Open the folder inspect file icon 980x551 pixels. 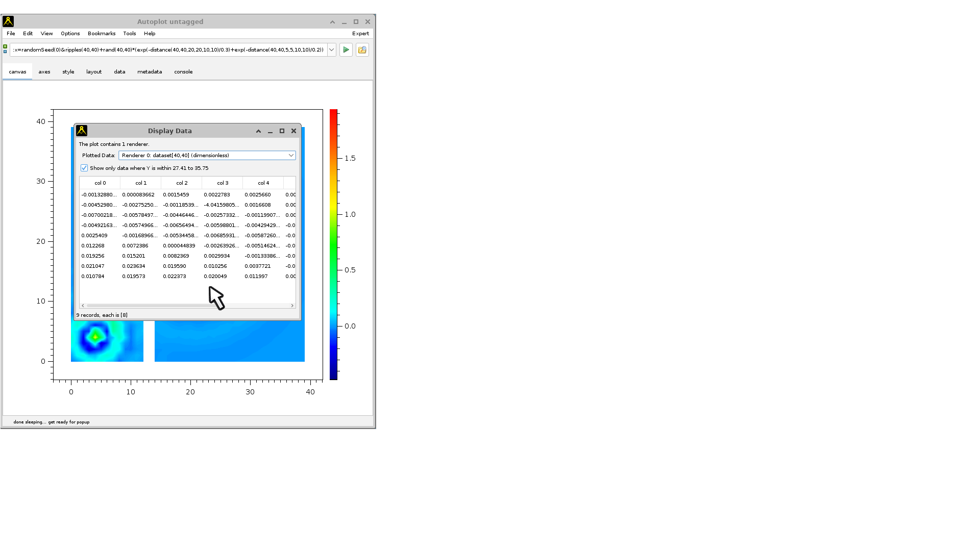pos(362,50)
